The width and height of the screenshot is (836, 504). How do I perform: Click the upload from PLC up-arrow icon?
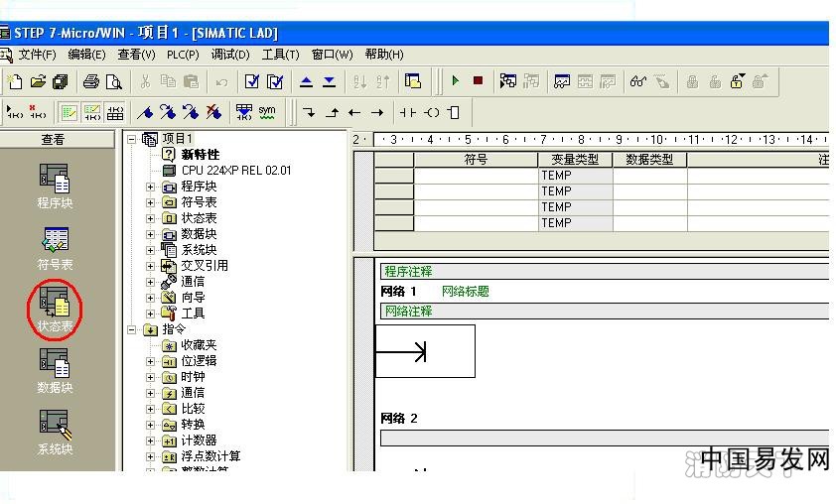[x=306, y=81]
